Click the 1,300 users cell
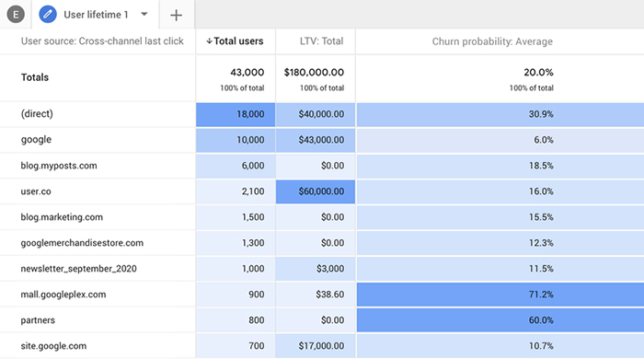 [x=236, y=243]
